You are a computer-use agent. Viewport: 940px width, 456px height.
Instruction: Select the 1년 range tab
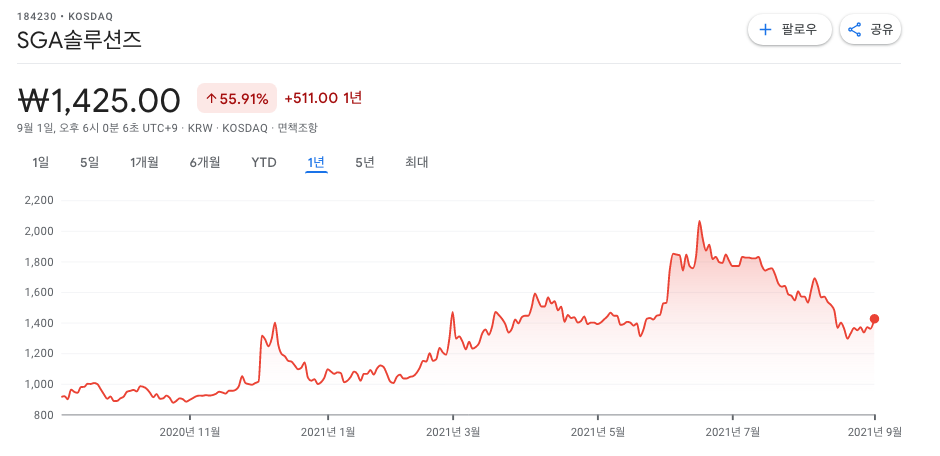316,162
